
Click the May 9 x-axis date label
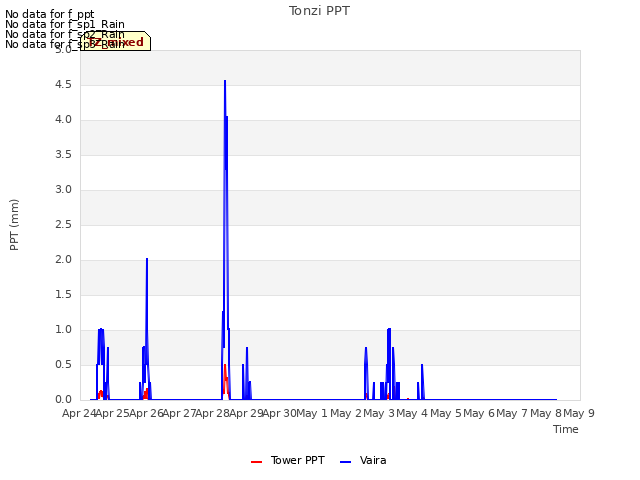579,413
